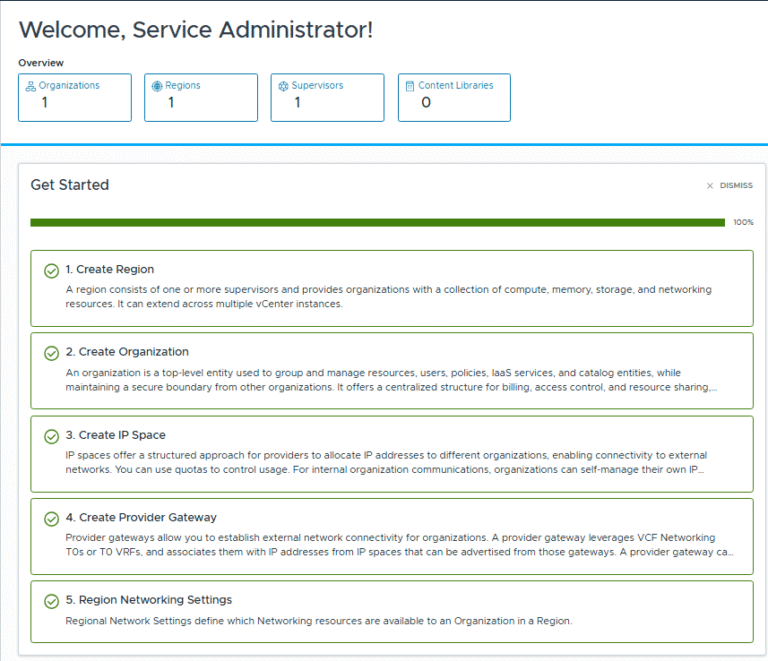Click the Organizations hierarchy icon

[x=30, y=86]
